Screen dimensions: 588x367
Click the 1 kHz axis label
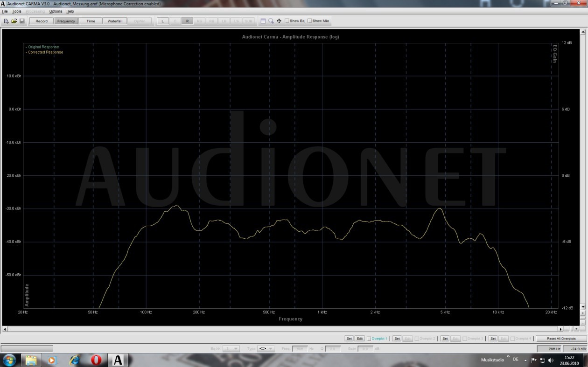322,312
